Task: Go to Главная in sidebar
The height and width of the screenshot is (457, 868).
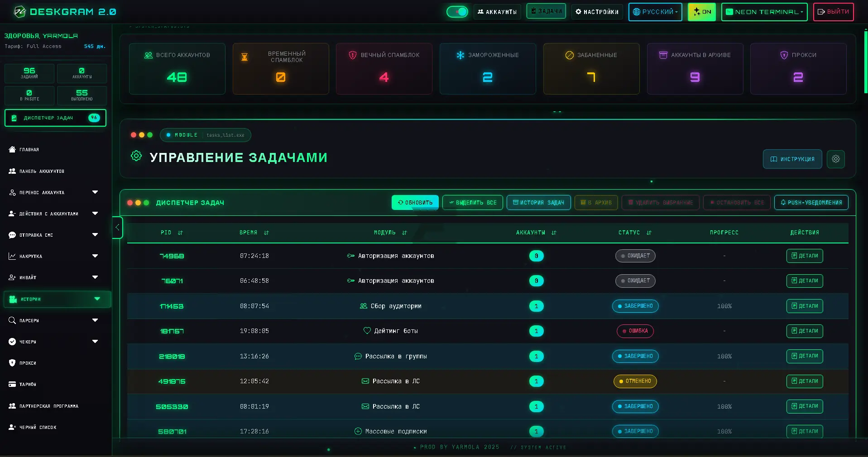Action: [x=29, y=150]
